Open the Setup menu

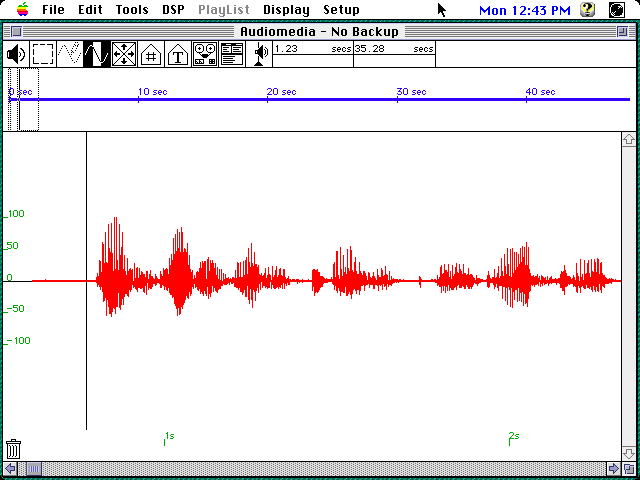tap(341, 10)
